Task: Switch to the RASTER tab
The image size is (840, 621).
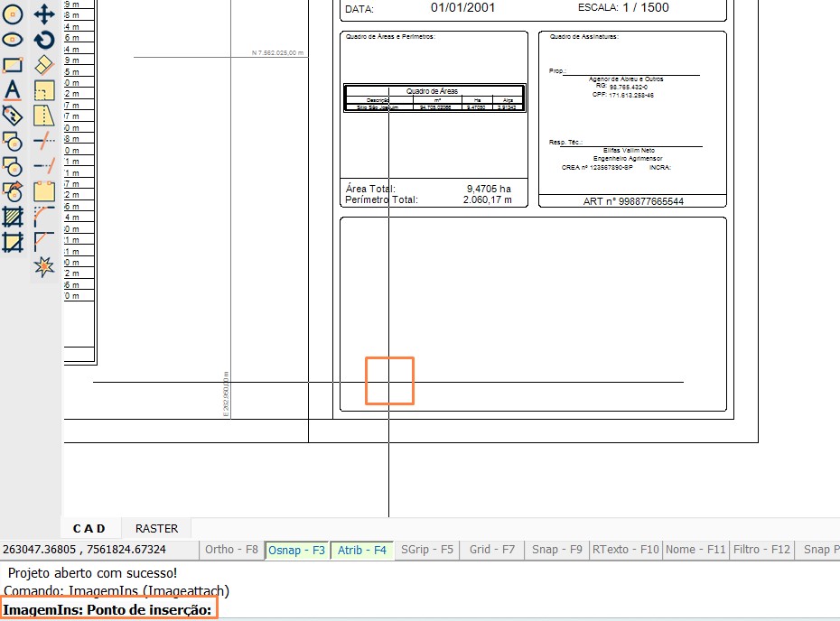Action: pos(156,529)
